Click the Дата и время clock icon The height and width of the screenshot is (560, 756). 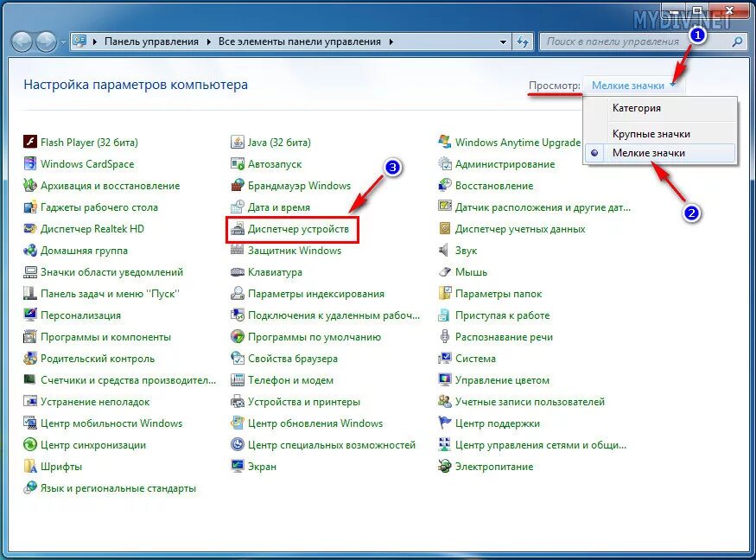pyautogui.click(x=238, y=207)
